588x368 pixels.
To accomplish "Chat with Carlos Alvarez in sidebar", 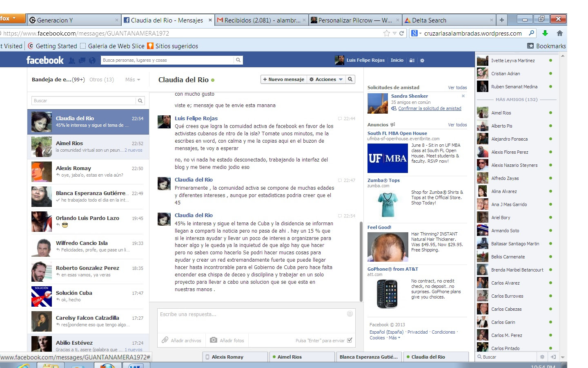I will pyautogui.click(x=516, y=283).
